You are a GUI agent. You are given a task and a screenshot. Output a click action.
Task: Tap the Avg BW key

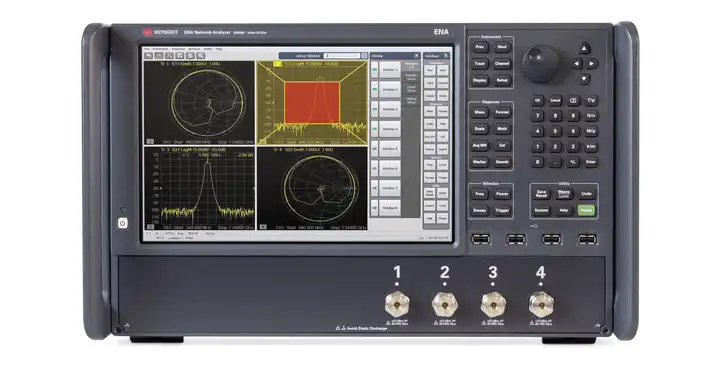coord(479,145)
